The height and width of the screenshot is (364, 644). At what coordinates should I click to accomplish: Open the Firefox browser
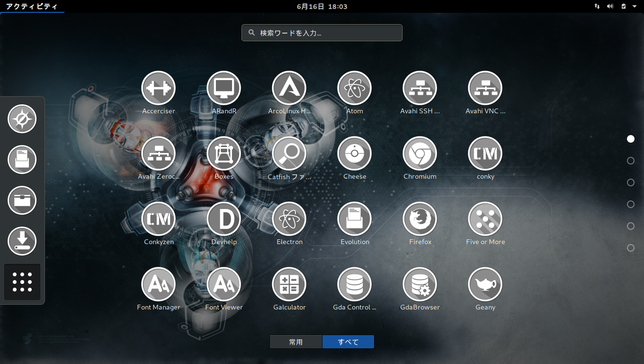click(x=420, y=219)
